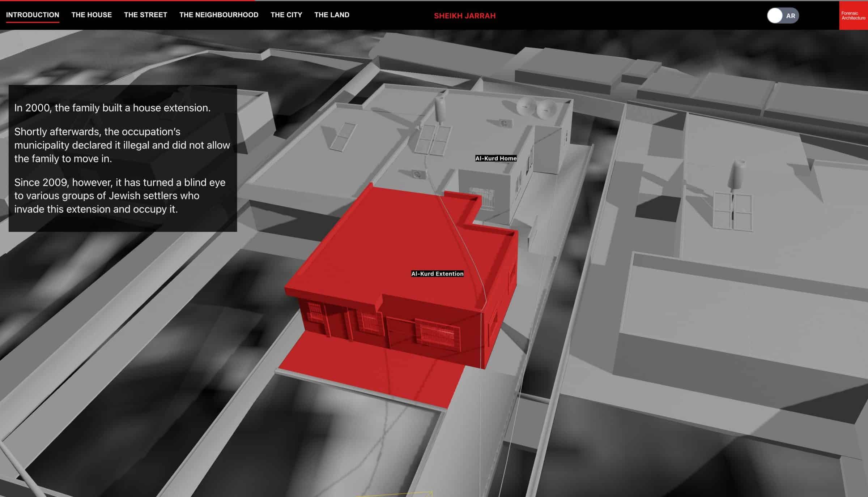868x497 pixels.
Task: Click the red underline indicator under INTRODUCTION
Action: tap(33, 23)
